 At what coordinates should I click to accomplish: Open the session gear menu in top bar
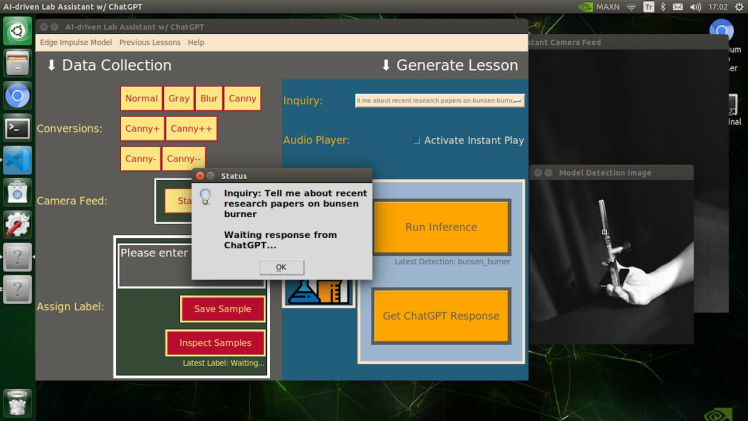[x=739, y=7]
